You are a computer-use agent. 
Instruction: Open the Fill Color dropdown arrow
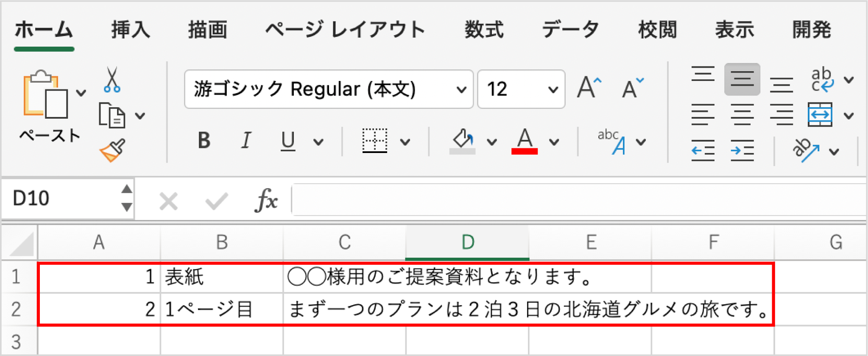(x=492, y=142)
